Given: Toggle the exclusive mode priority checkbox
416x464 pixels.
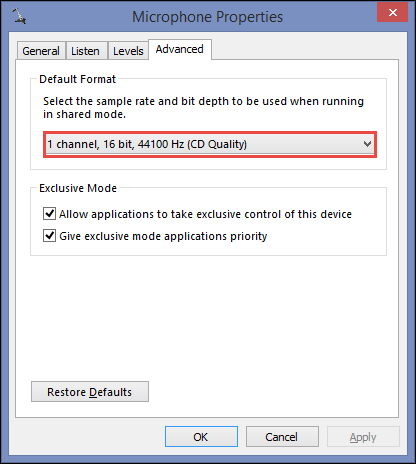Looking at the screenshot, I should 49,236.
